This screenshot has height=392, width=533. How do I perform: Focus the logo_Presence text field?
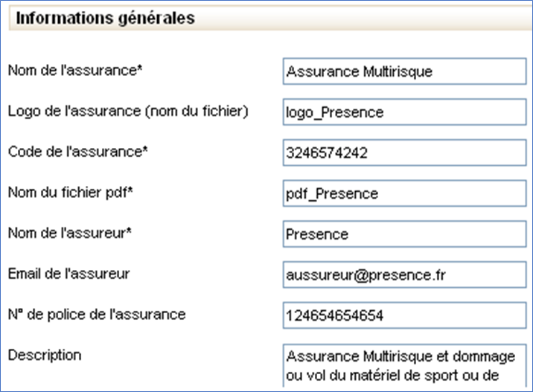coord(404,112)
